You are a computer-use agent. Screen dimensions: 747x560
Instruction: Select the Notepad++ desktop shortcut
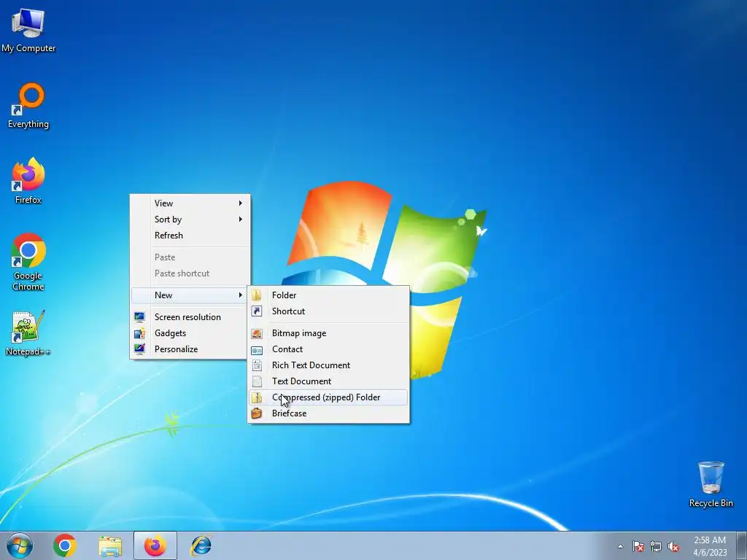click(x=28, y=332)
